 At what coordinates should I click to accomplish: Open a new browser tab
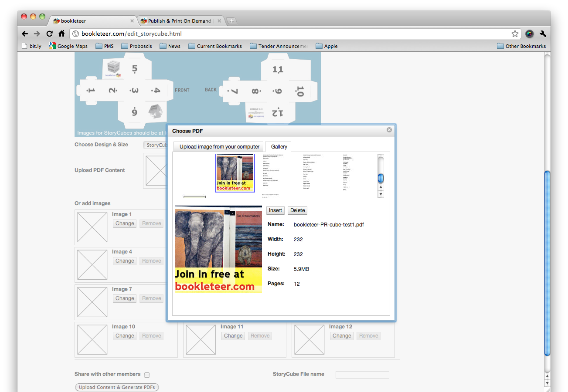[232, 21]
